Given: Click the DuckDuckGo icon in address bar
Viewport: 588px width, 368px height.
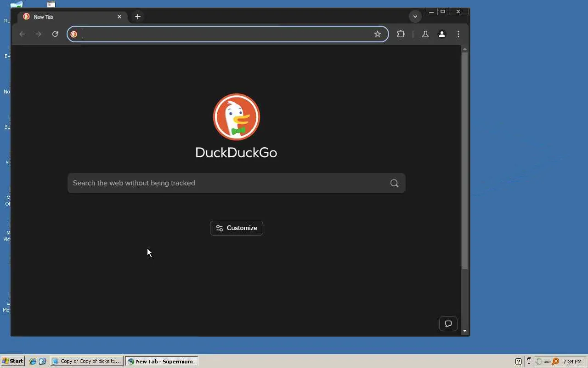Looking at the screenshot, I should pos(74,34).
